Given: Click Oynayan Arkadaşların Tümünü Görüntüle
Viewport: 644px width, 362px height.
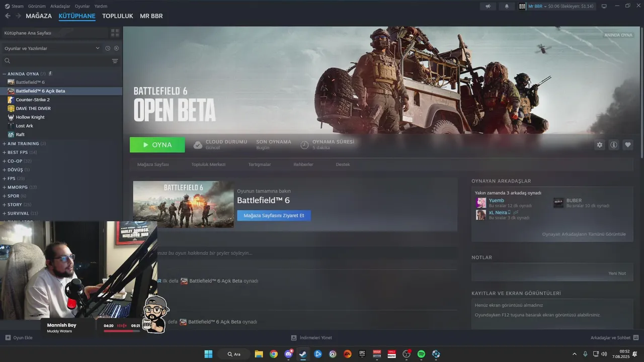Looking at the screenshot, I should 584,234.
